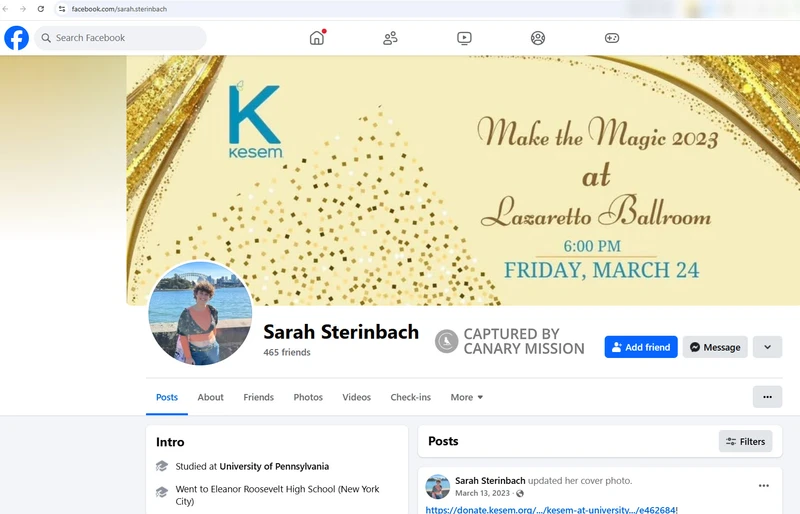The height and width of the screenshot is (514, 800).
Task: Select the Posts tab
Action: point(167,397)
